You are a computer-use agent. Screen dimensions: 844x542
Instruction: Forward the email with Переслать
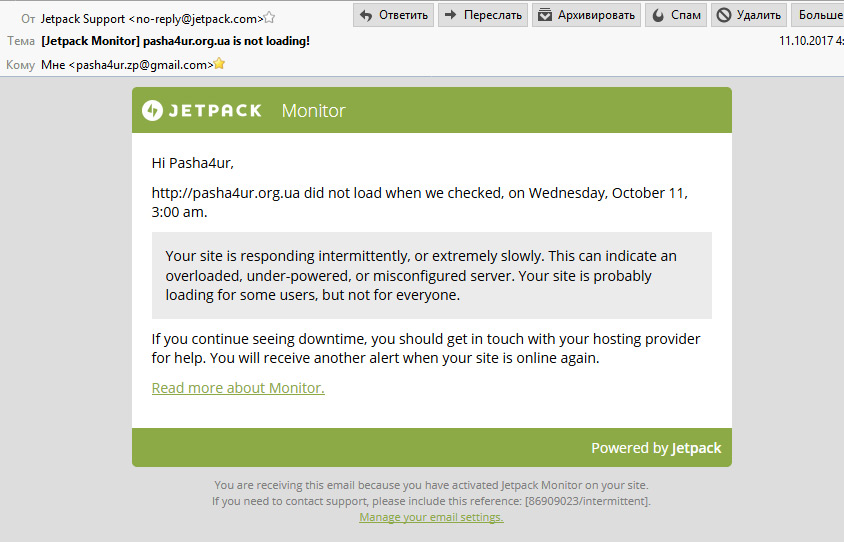point(483,15)
